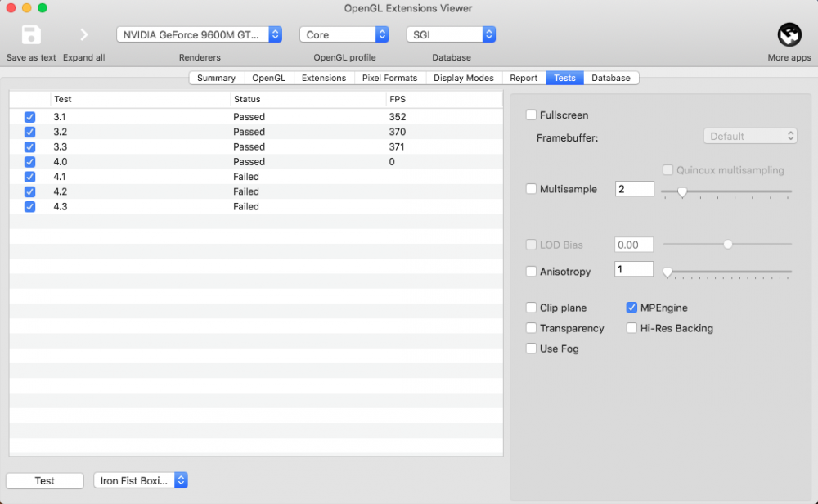Click the Expand all chevron icon
This screenshot has height=504, width=818.
coord(84,35)
